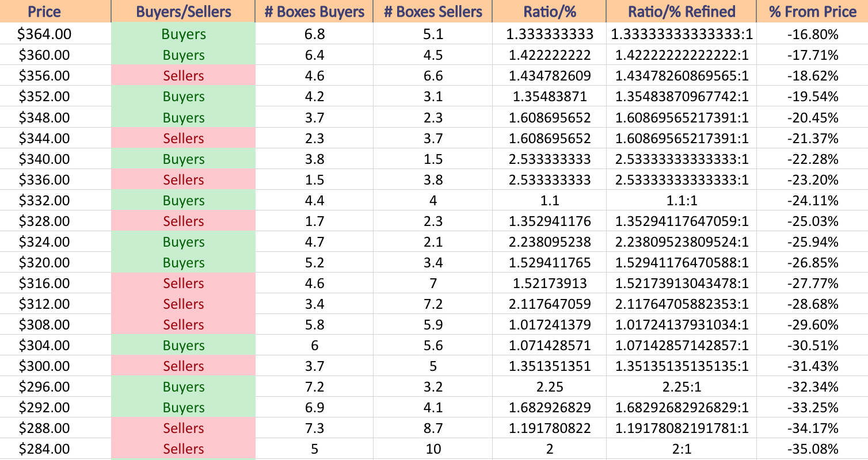Select buyers boxes value 6.8

314,34
